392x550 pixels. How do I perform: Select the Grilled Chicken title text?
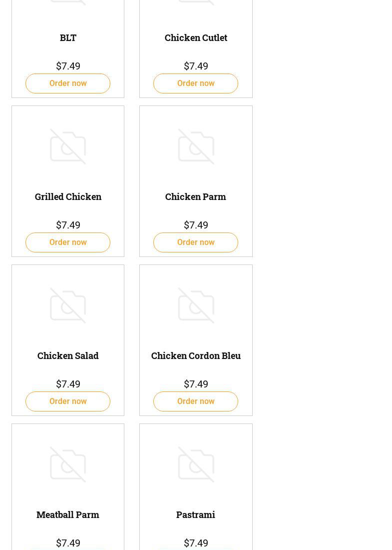click(x=68, y=197)
